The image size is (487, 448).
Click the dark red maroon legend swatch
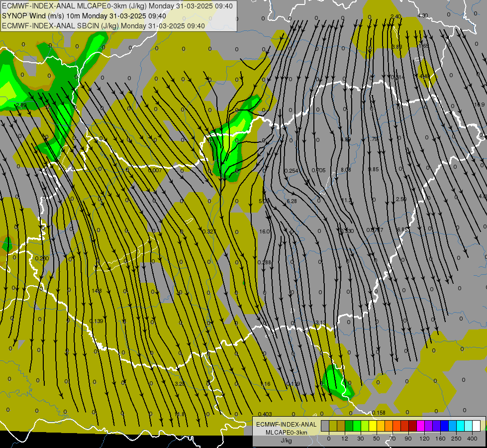[412, 426]
